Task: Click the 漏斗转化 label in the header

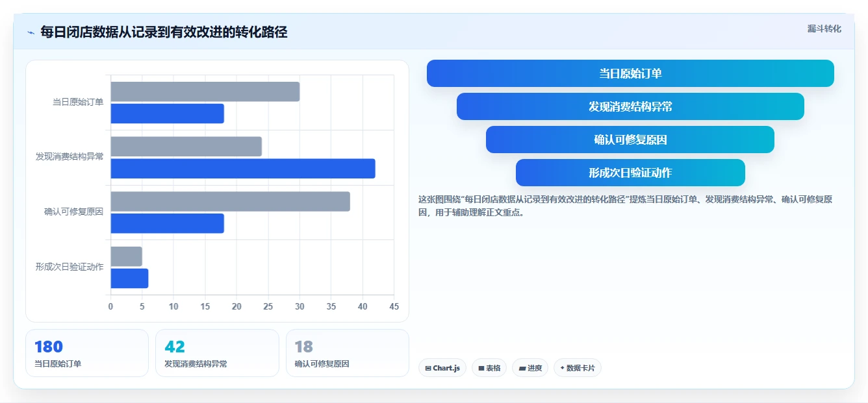Action: (824, 29)
